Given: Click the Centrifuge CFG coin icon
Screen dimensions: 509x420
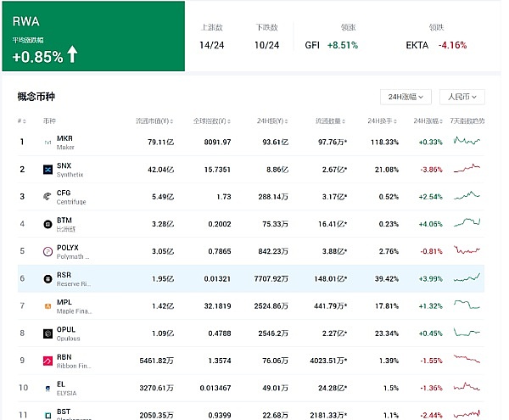Looking at the screenshot, I should tap(48, 197).
